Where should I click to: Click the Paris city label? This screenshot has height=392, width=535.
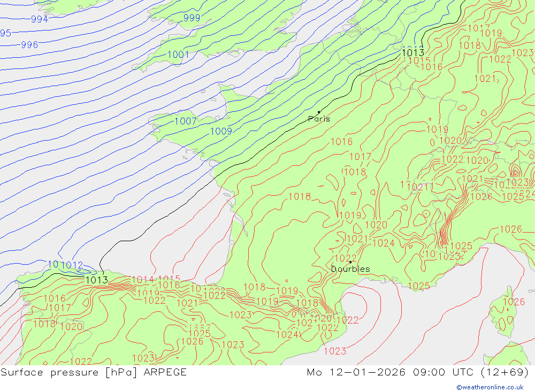pyautogui.click(x=319, y=119)
